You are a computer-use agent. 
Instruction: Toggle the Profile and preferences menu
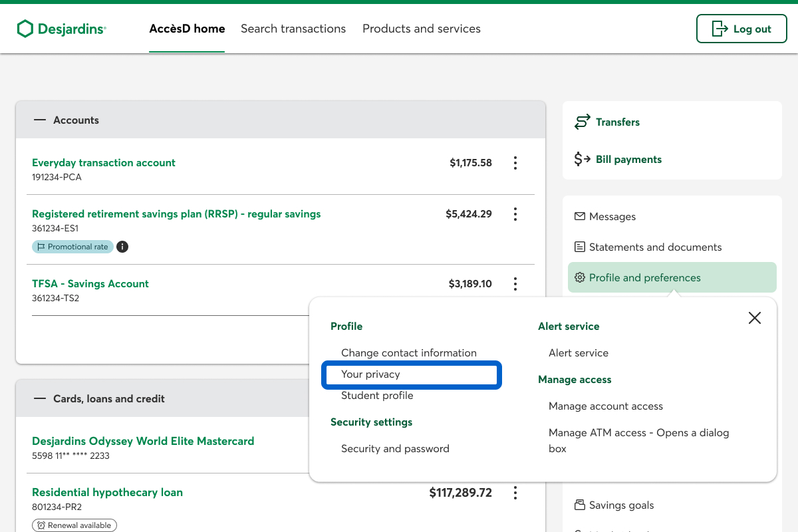click(672, 278)
